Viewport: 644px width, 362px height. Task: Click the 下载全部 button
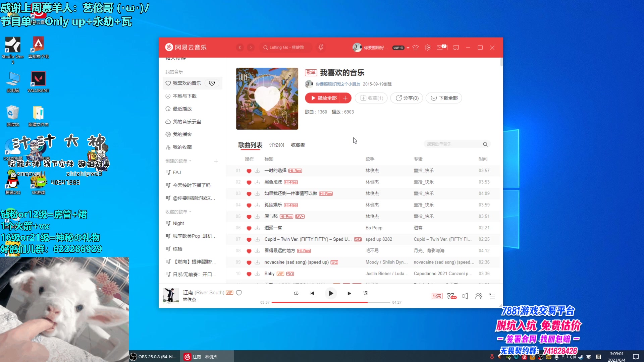point(444,98)
